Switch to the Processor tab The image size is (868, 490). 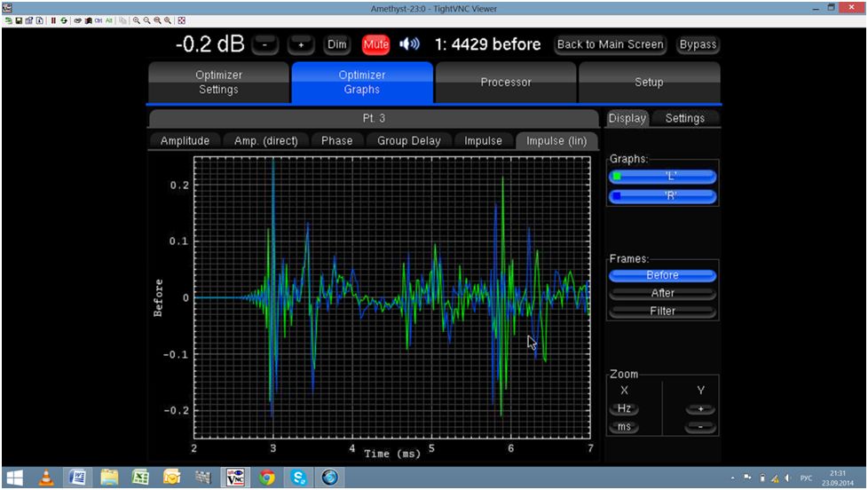506,83
